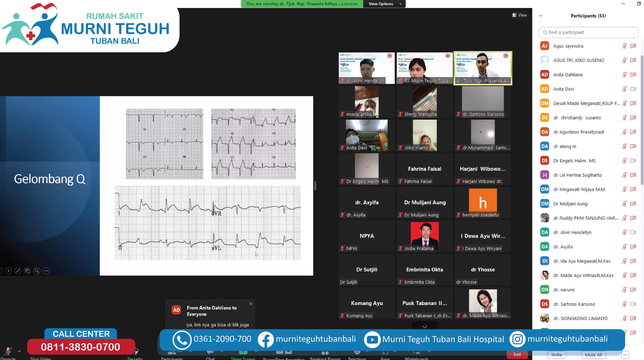The height and width of the screenshot is (360, 644).
Task: Toggle Dr Mulijani Aung's mute icon in list
Action: pyautogui.click(x=624, y=204)
